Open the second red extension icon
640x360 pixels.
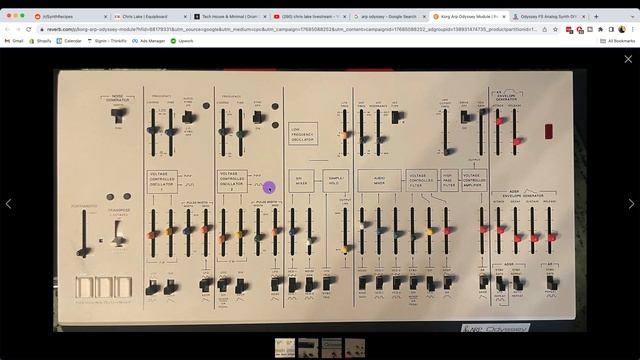point(580,30)
